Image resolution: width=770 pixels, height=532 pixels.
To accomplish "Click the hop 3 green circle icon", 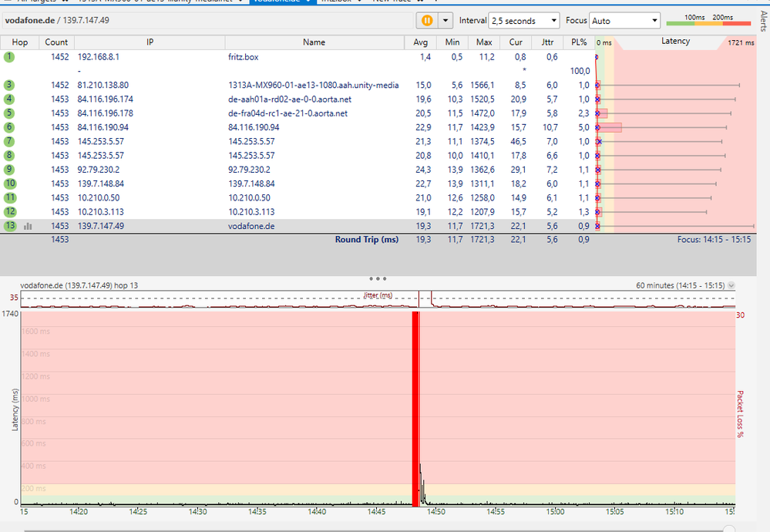I will (9, 85).
